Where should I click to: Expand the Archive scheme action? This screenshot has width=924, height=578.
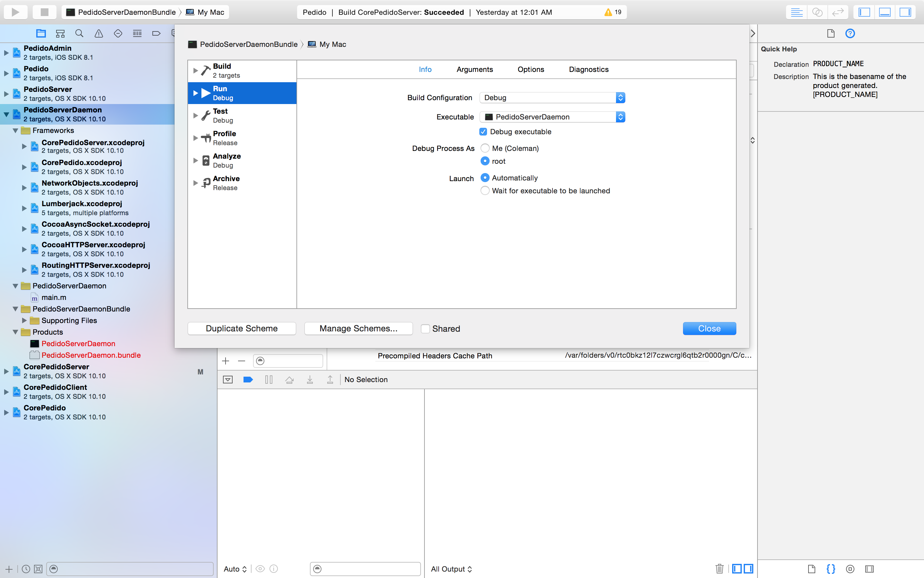click(195, 183)
